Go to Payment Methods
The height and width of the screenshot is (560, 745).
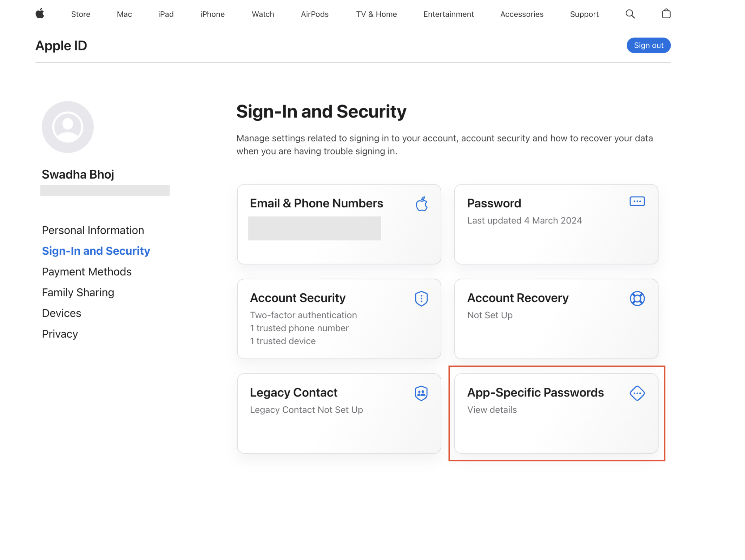point(87,272)
